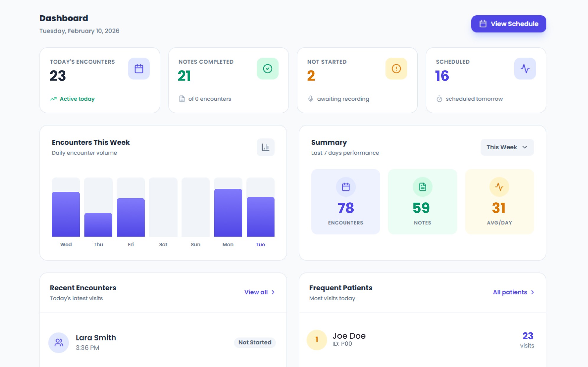This screenshot has width=588, height=367.
Task: Click the Wed bar in the weekly chart
Action: tap(66, 214)
